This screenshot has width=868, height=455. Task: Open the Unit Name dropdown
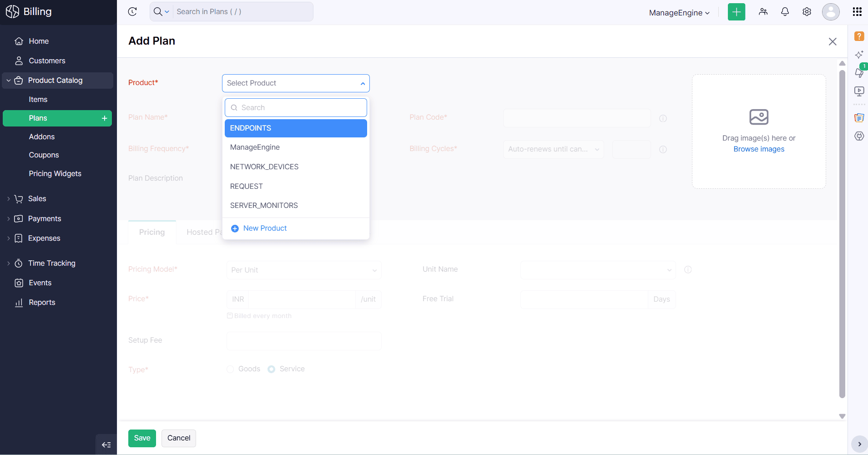click(598, 270)
